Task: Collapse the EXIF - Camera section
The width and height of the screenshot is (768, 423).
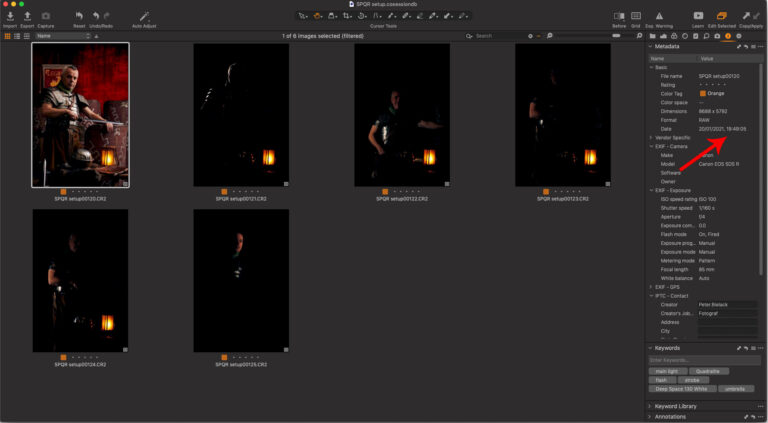Action: pos(651,146)
